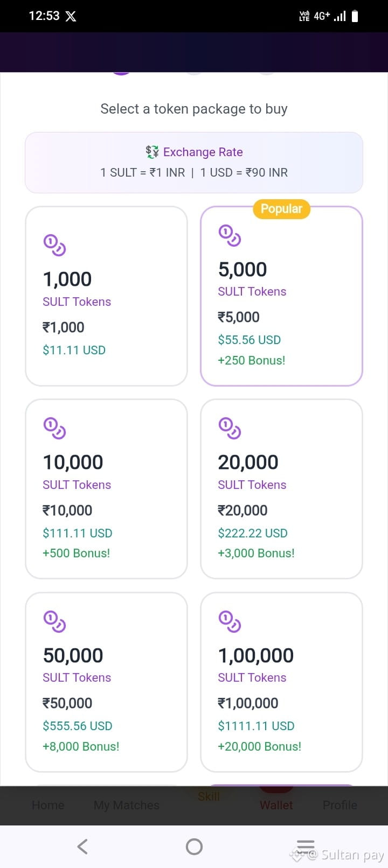This screenshot has width=388, height=868.
Task: Go to the Home tab
Action: tap(48, 805)
